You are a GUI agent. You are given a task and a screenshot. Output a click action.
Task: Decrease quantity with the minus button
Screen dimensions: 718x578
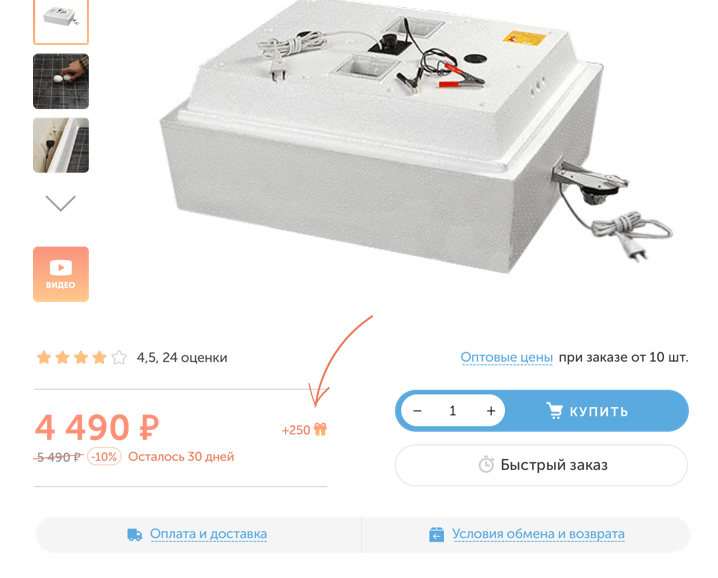[417, 411]
